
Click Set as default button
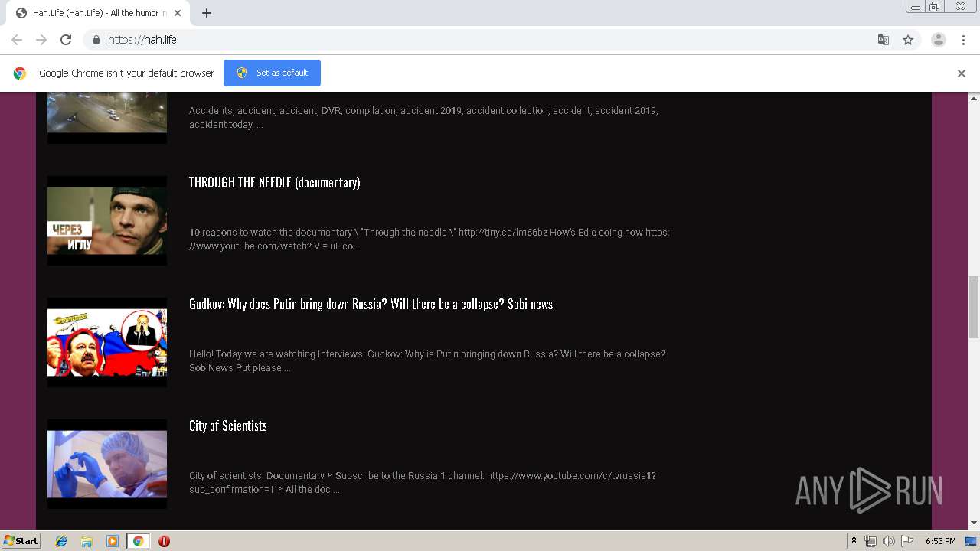[x=272, y=73]
